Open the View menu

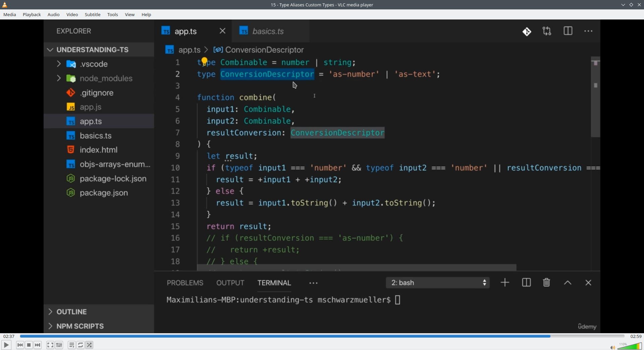pyautogui.click(x=130, y=15)
